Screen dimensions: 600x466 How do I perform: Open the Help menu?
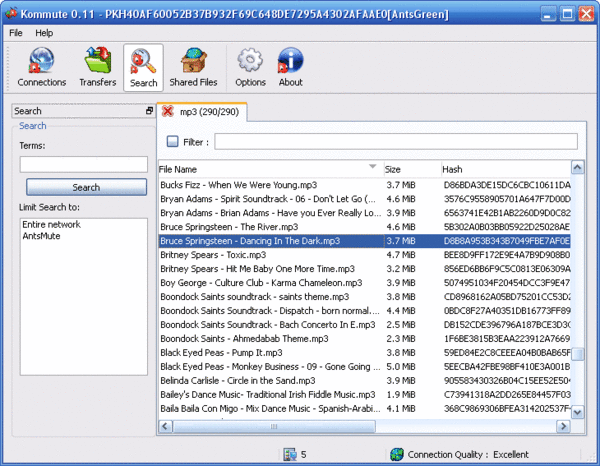pos(44,33)
